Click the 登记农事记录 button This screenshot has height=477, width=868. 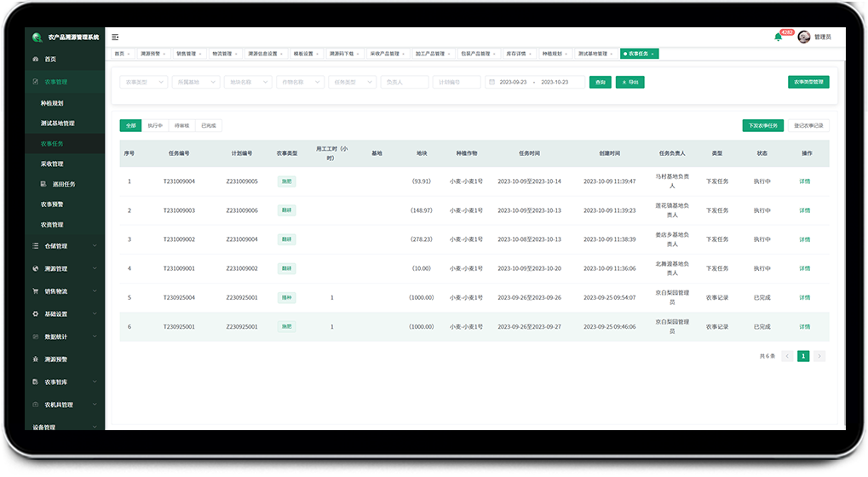coord(808,125)
